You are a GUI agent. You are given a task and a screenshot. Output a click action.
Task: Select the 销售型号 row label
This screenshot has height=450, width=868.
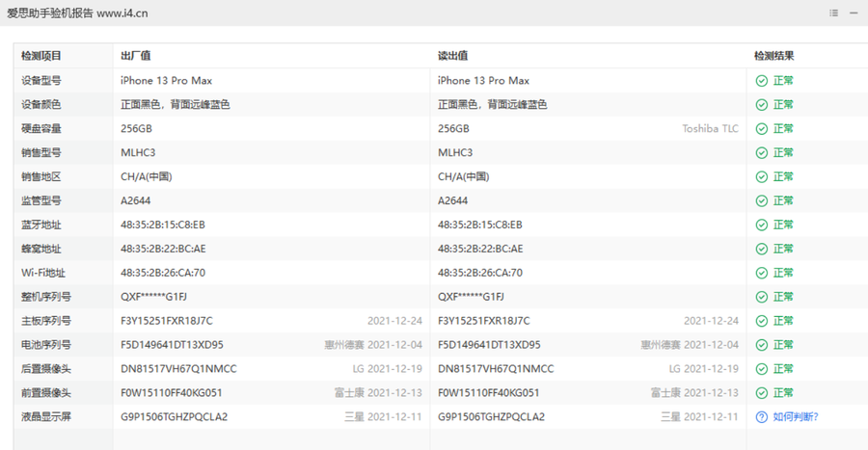click(x=41, y=152)
